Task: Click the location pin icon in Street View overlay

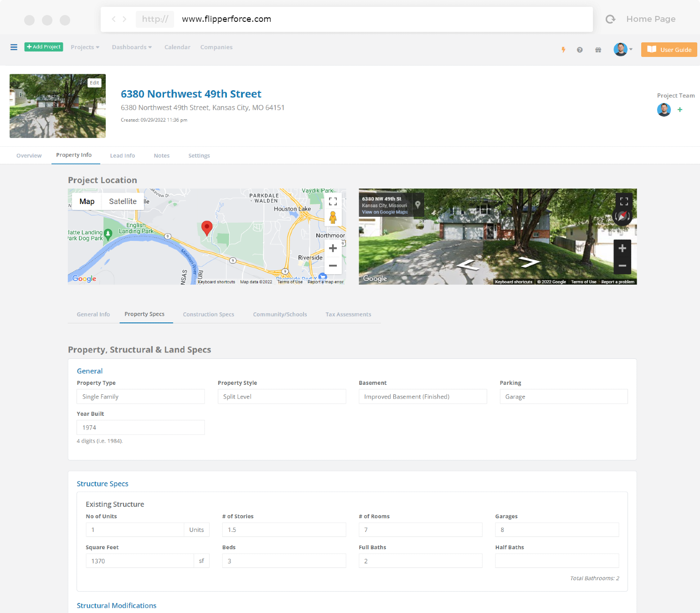Action: pos(417,204)
